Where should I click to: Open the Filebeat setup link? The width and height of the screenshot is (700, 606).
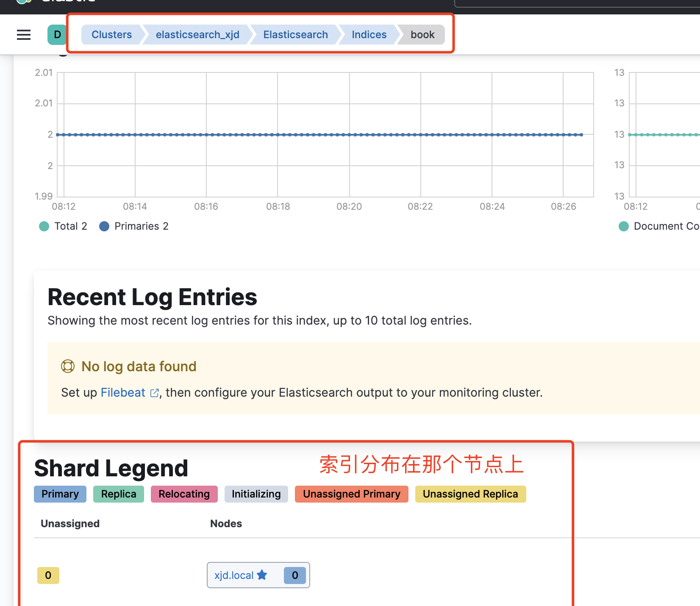123,393
